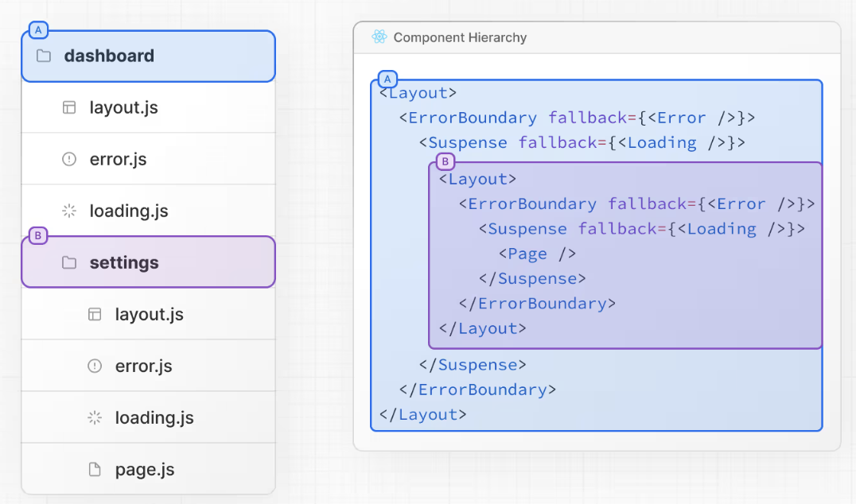
Task: Open the layout.js label under dashboard
Action: [124, 107]
